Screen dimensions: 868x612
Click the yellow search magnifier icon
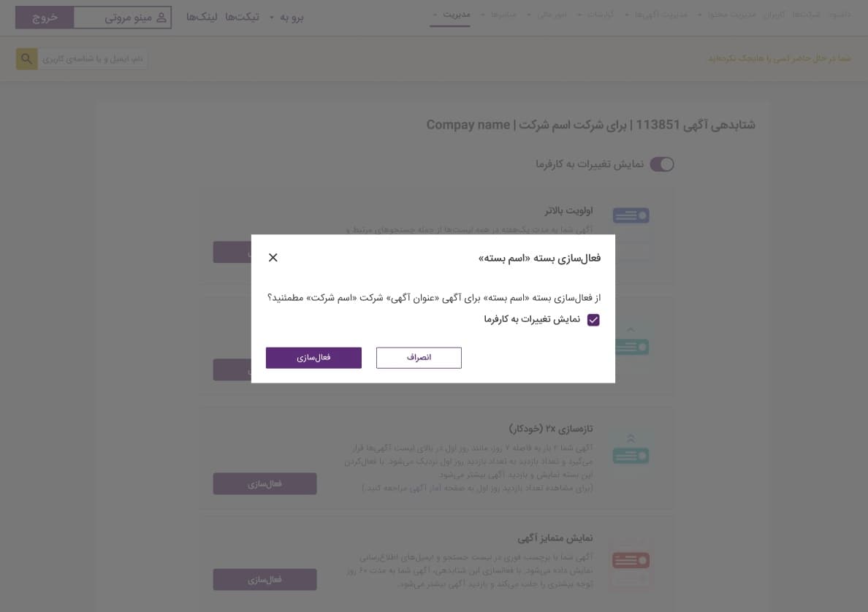pos(26,58)
